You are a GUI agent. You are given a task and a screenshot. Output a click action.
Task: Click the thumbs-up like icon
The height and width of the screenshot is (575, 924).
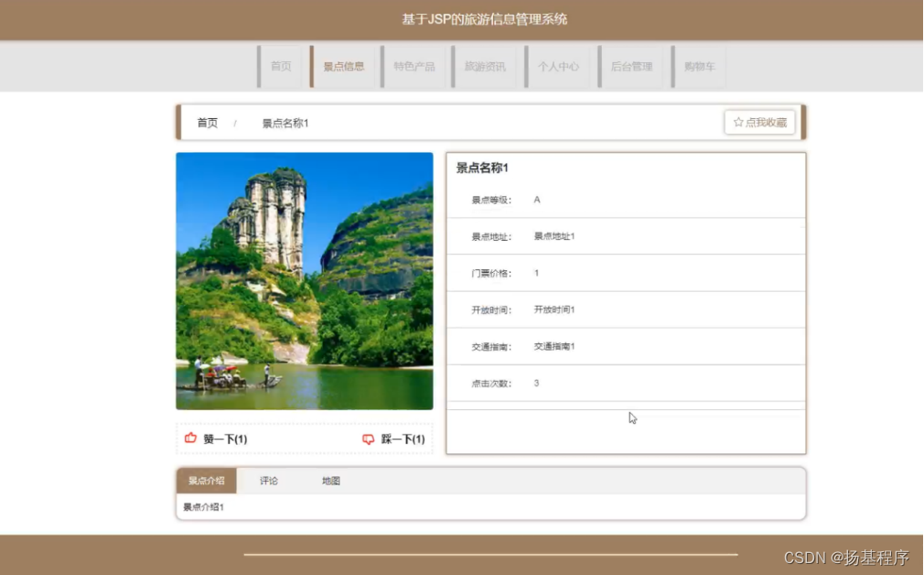pos(190,438)
